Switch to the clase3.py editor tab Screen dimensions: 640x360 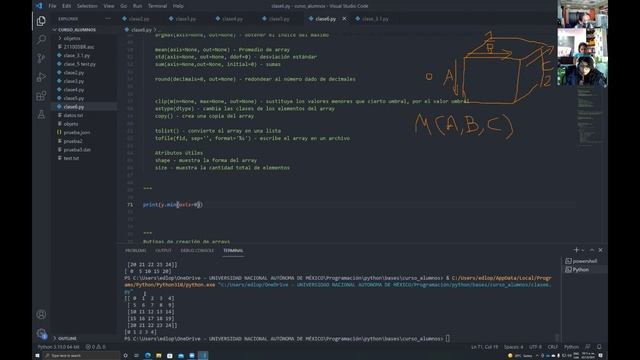click(x=182, y=19)
